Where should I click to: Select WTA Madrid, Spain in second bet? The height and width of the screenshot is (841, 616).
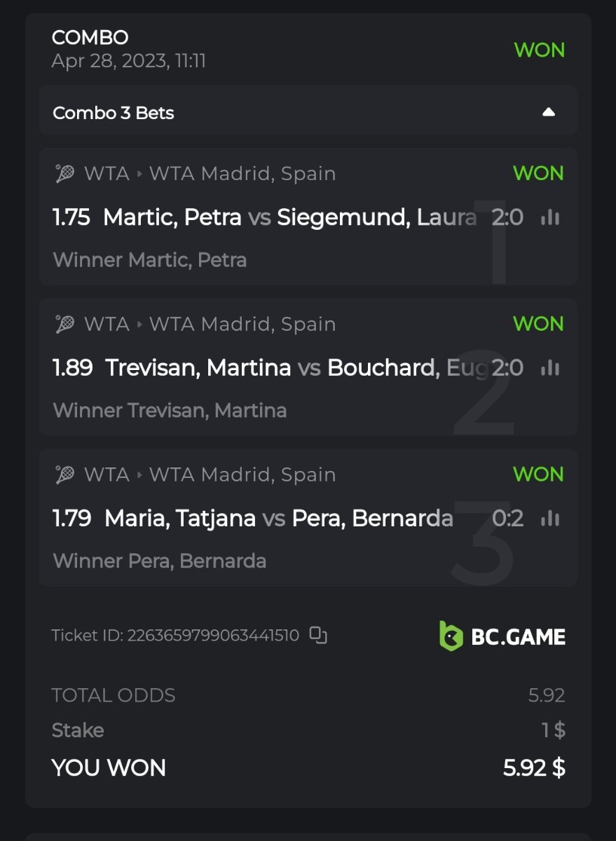point(242,324)
